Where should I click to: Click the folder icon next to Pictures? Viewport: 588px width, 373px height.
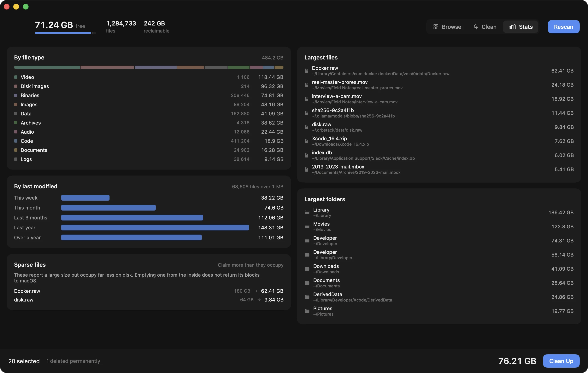coord(307,311)
